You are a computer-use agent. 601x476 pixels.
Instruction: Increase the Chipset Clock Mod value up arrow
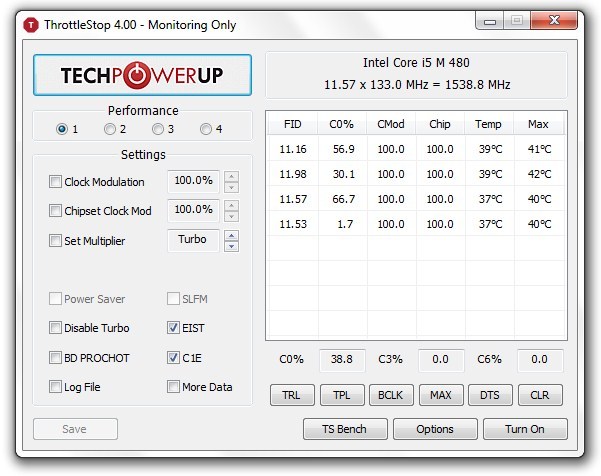coord(232,205)
